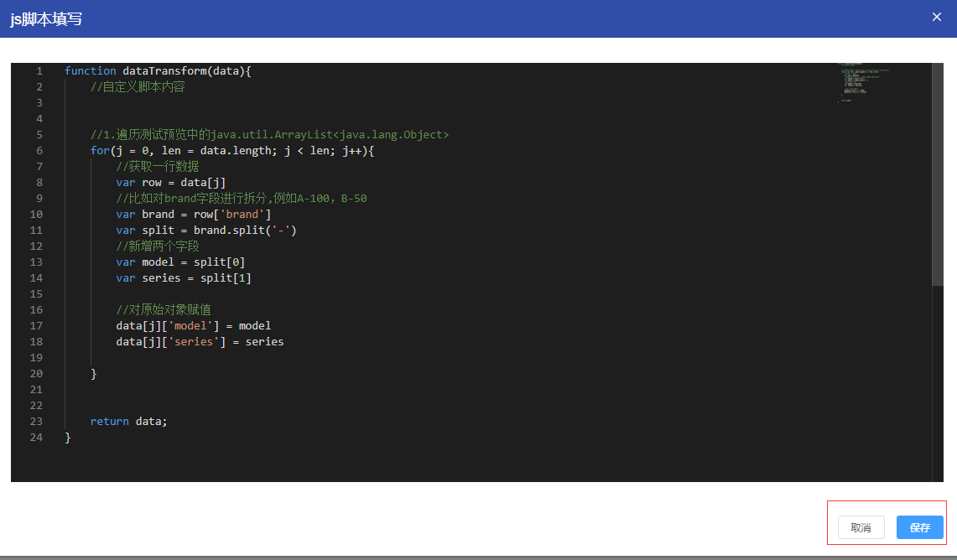Close the js脚本填写 dialog

pyautogui.click(x=937, y=17)
